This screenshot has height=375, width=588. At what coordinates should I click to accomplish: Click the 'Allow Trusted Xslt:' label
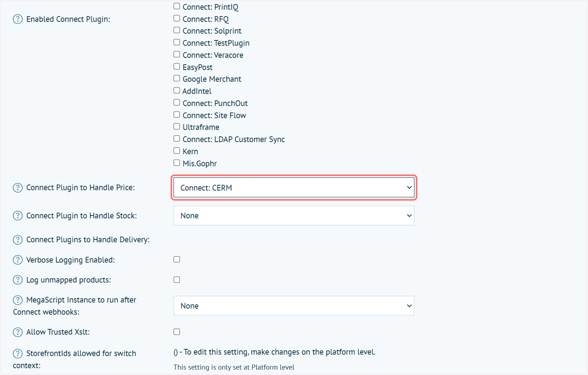(x=58, y=332)
